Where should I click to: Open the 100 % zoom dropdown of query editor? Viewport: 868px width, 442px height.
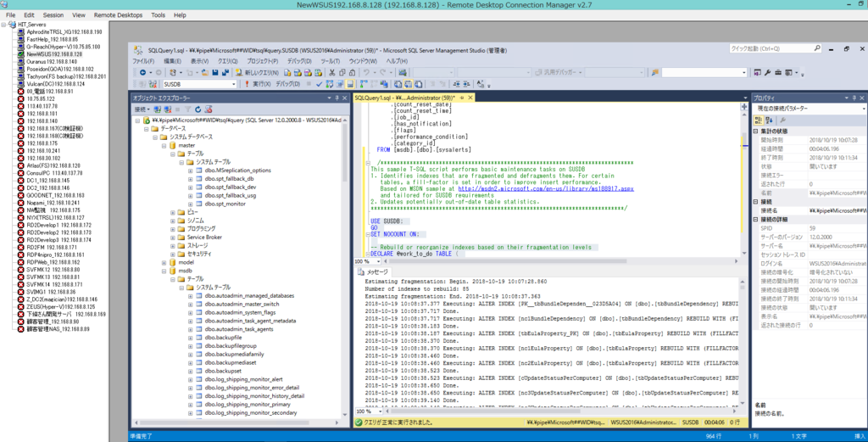click(x=379, y=261)
